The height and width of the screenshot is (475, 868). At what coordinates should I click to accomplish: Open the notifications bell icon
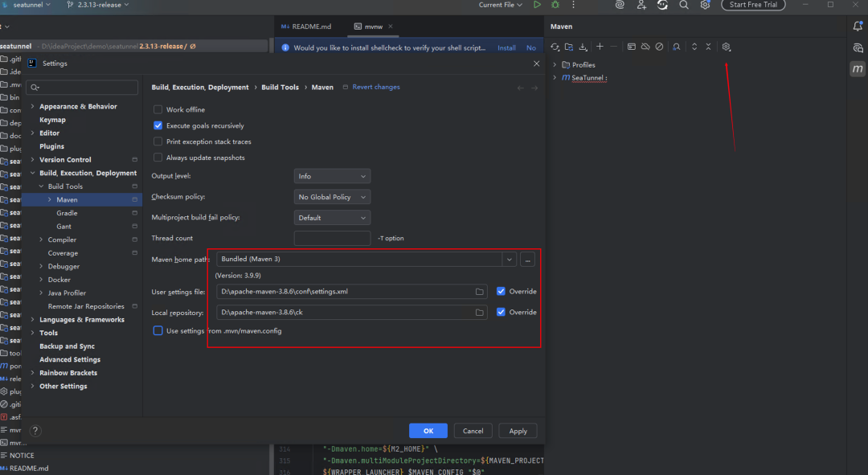pyautogui.click(x=858, y=26)
